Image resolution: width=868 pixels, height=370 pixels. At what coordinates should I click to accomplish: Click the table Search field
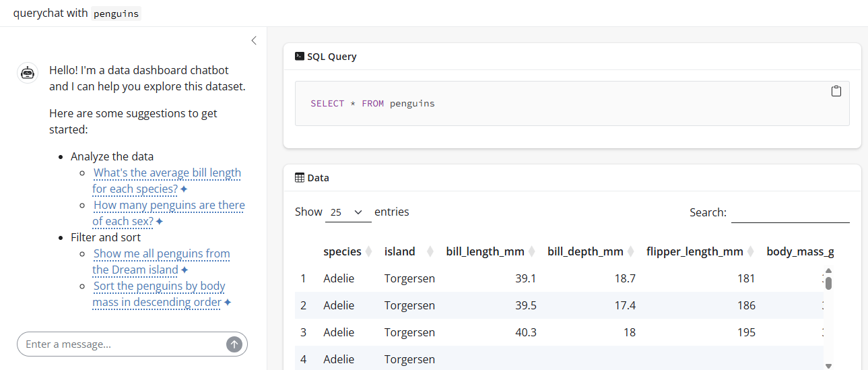(790, 212)
